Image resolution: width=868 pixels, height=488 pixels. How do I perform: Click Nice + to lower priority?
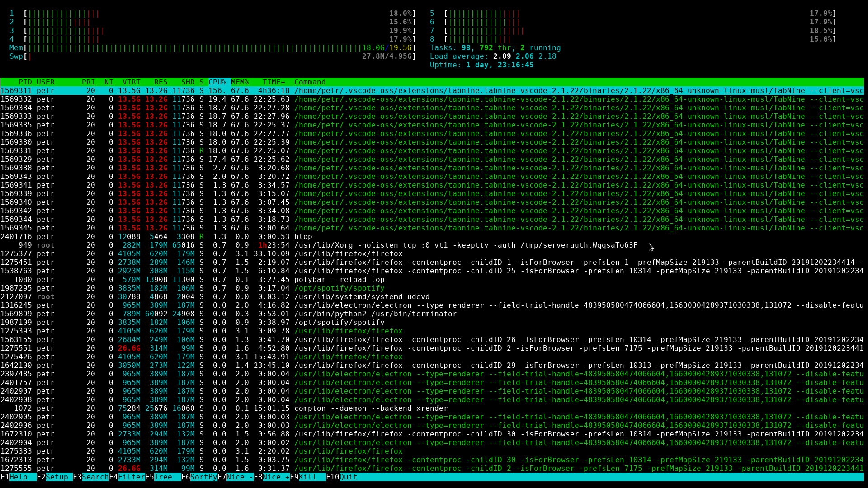pos(276,477)
